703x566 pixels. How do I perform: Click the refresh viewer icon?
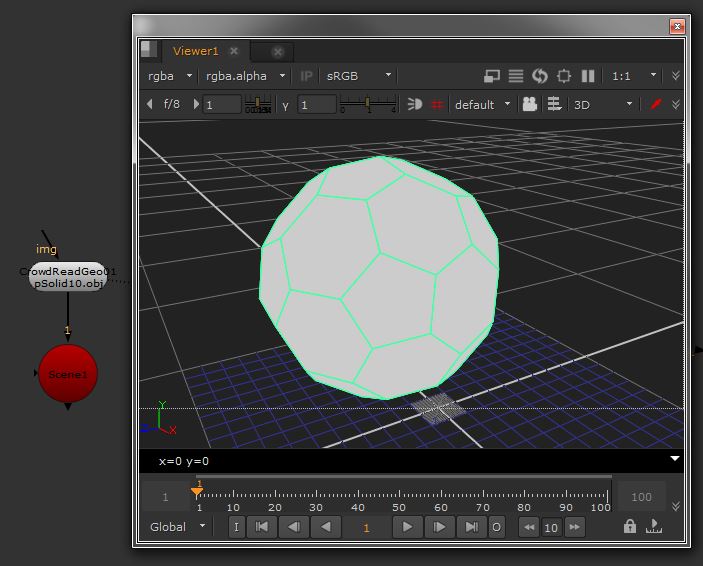tap(540, 76)
